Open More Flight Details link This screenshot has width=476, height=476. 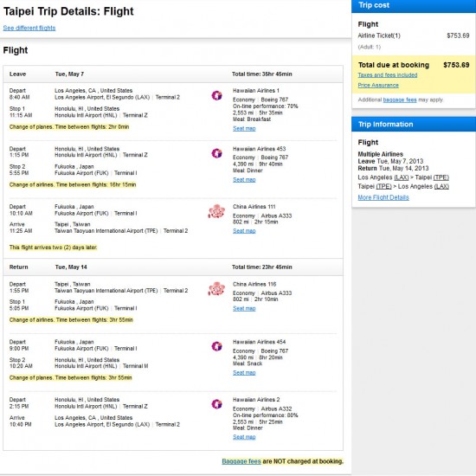point(383,197)
